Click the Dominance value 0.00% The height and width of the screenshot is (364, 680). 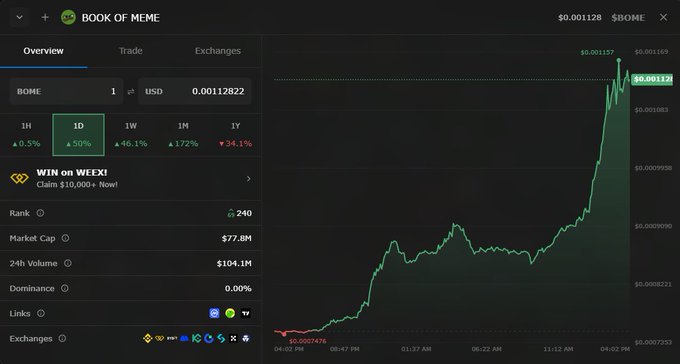(x=238, y=289)
